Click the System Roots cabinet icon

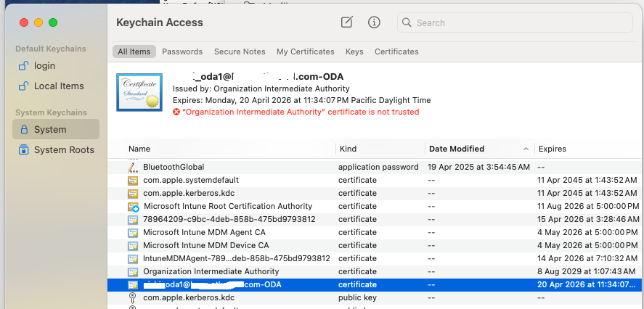point(24,149)
